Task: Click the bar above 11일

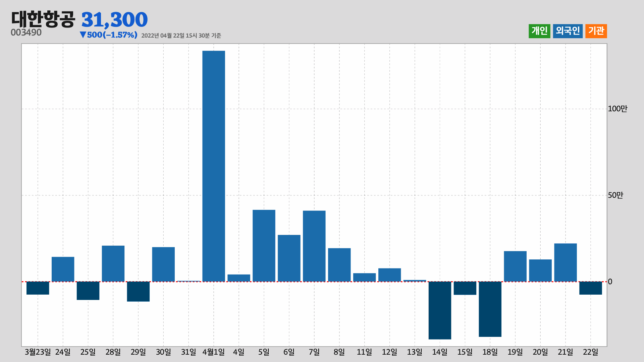Action: [x=365, y=278]
